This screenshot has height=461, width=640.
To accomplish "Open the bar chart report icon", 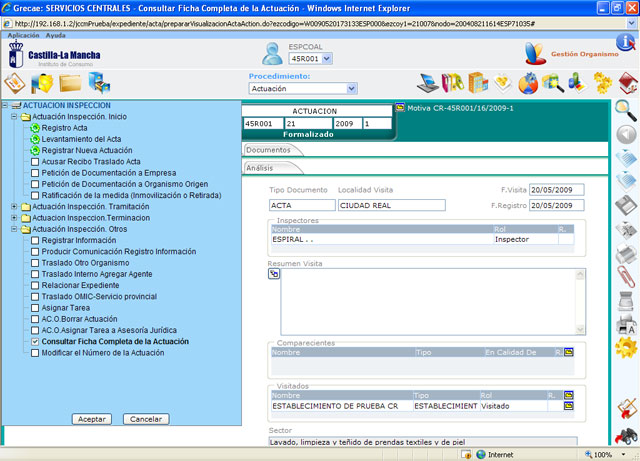I will [x=578, y=82].
